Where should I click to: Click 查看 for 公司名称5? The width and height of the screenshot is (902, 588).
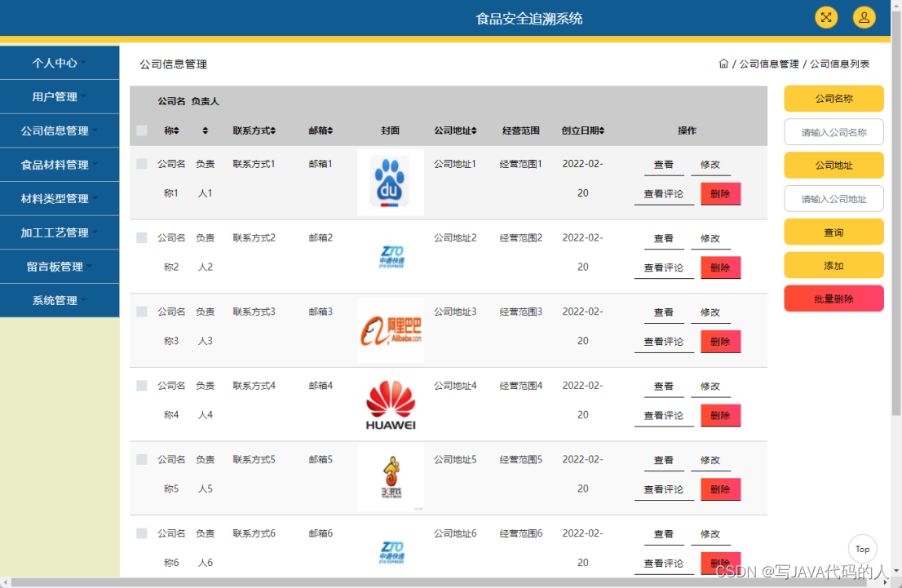coord(663,460)
